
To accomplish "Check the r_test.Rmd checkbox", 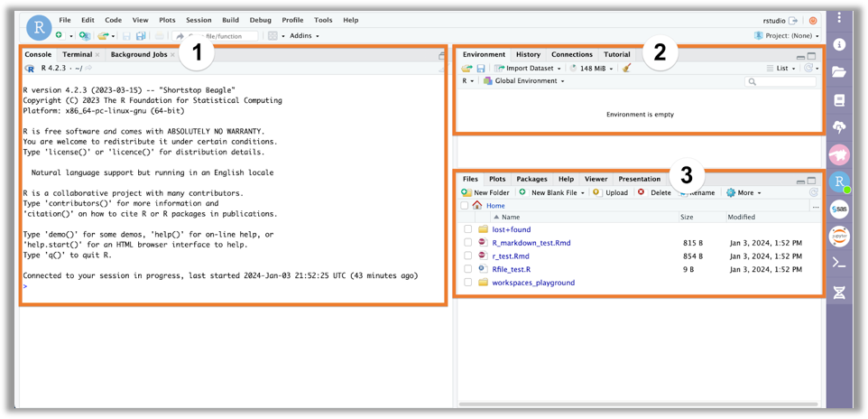I will click(x=468, y=256).
